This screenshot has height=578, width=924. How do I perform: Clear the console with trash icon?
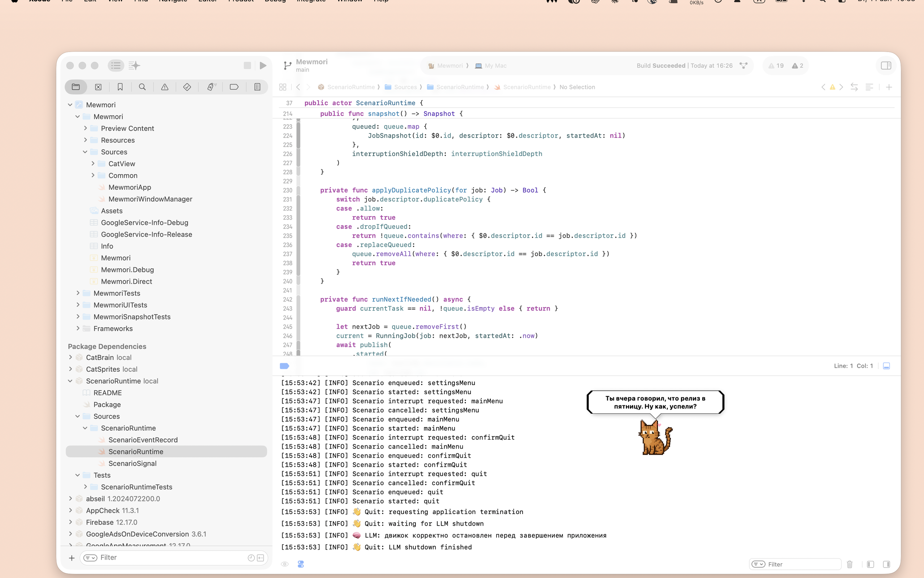850,564
